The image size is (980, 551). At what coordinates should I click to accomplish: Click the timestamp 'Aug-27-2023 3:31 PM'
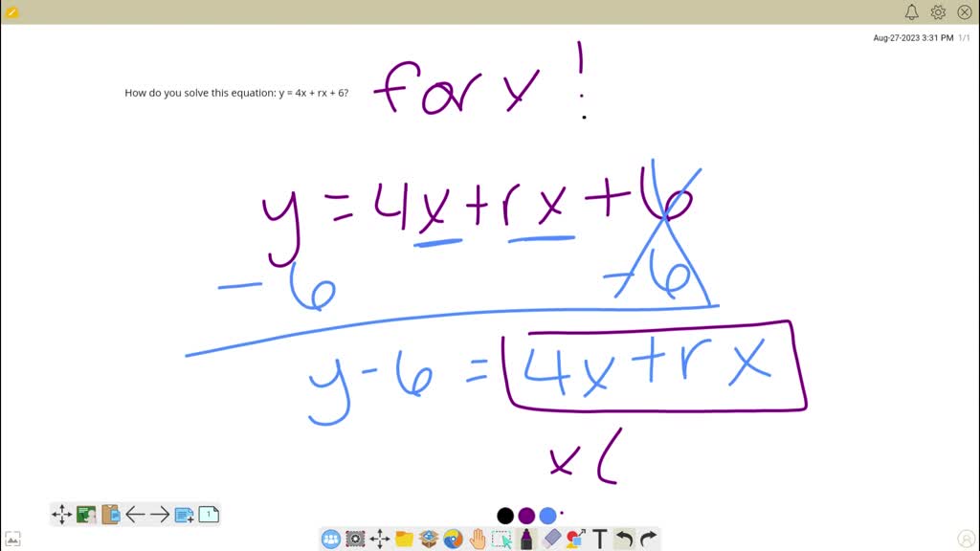913,38
